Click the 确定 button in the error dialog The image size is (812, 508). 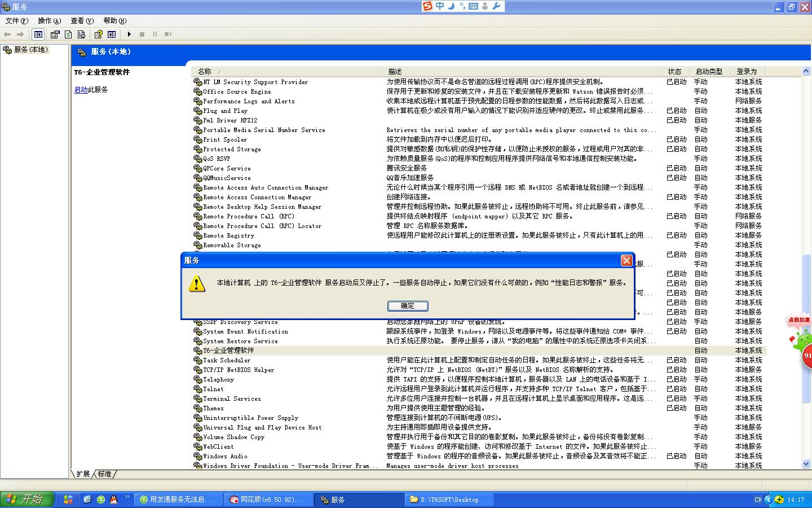[408, 306]
